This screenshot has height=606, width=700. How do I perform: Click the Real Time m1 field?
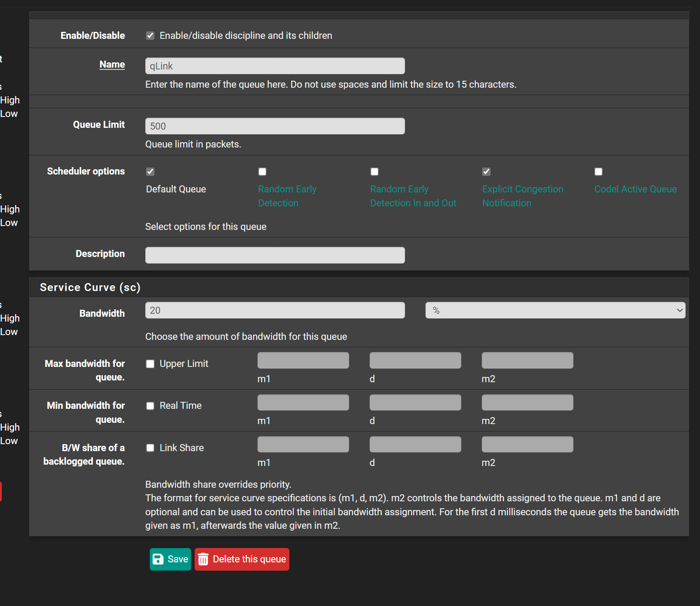point(303,402)
